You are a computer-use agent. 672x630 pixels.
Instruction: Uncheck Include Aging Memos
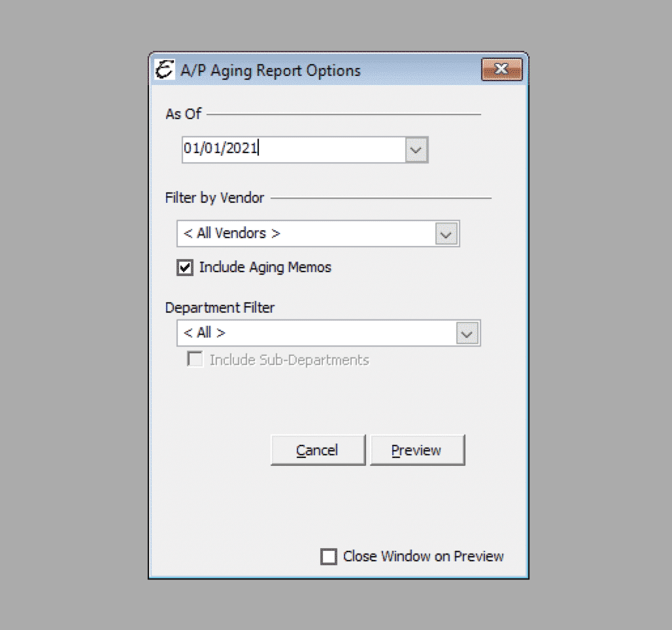(184, 267)
